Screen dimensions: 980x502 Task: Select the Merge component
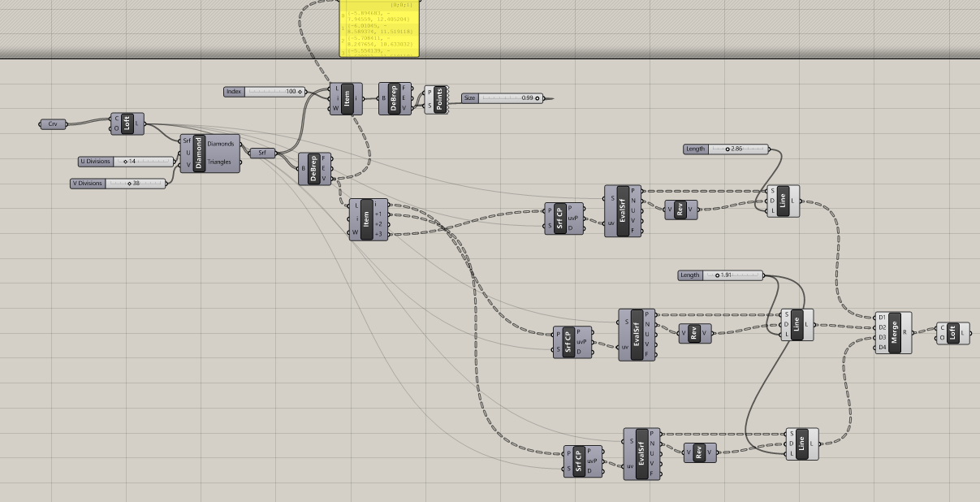pyautogui.click(x=895, y=333)
